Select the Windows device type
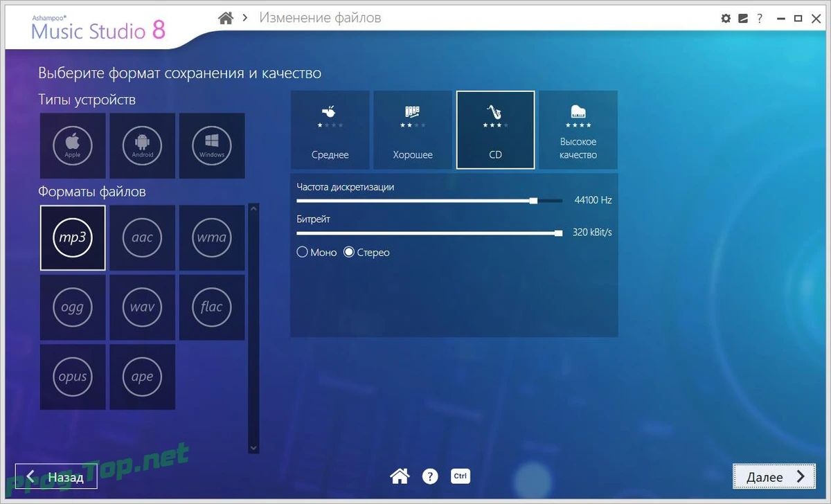This screenshot has height=504, width=831. (x=212, y=146)
